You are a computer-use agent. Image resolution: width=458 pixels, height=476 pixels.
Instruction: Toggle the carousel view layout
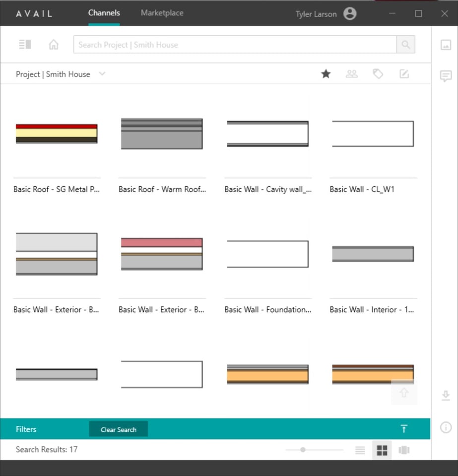click(x=403, y=450)
